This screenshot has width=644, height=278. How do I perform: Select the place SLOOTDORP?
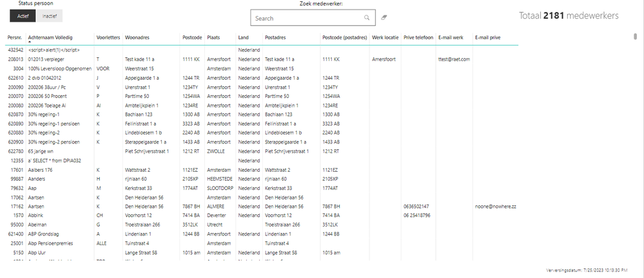point(220,188)
